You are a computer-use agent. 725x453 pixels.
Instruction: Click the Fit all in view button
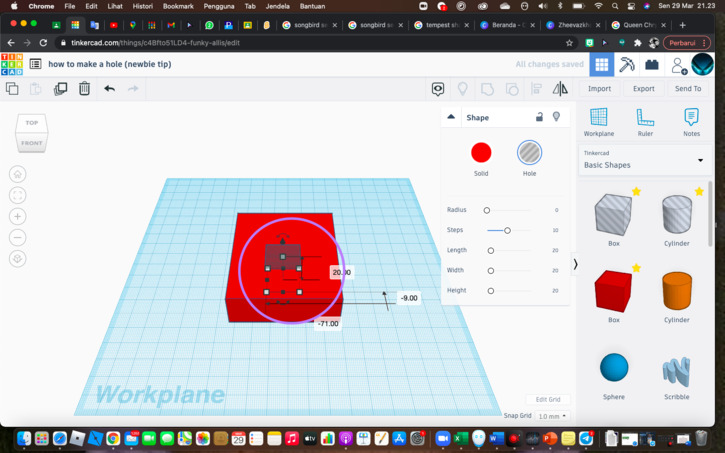pos(18,195)
